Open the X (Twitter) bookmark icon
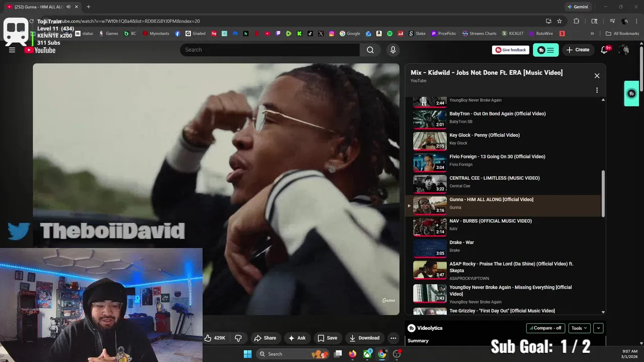644x362 pixels. 321,34
